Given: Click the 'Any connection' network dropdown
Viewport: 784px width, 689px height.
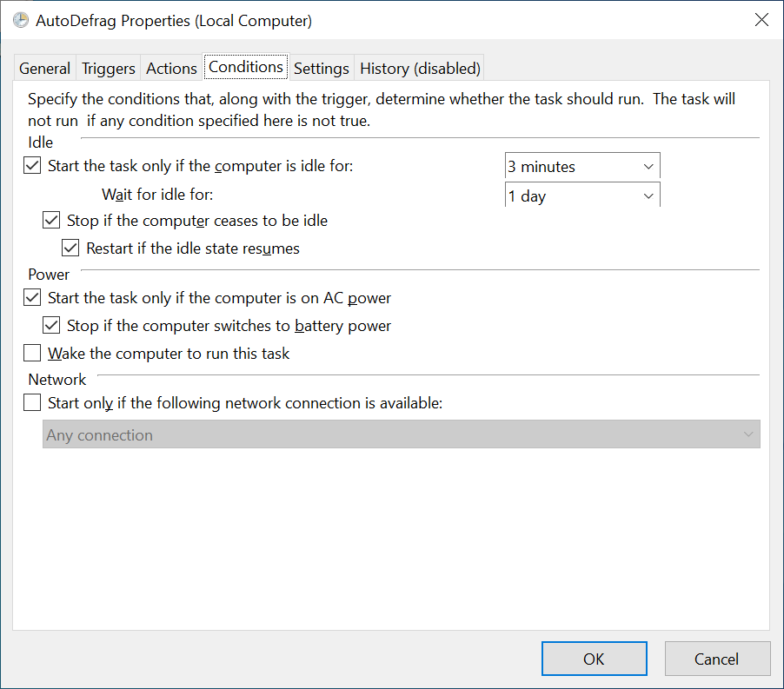Looking at the screenshot, I should click(x=401, y=435).
